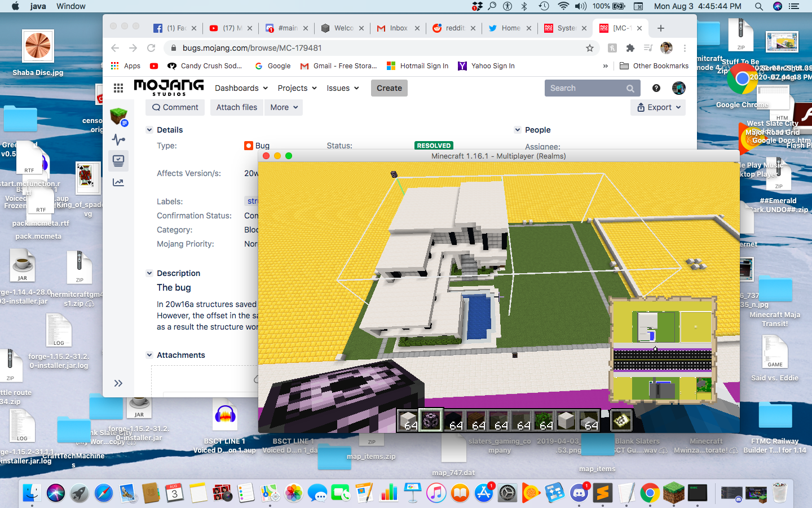Click the help question mark icon
The width and height of the screenshot is (812, 508).
(x=656, y=88)
